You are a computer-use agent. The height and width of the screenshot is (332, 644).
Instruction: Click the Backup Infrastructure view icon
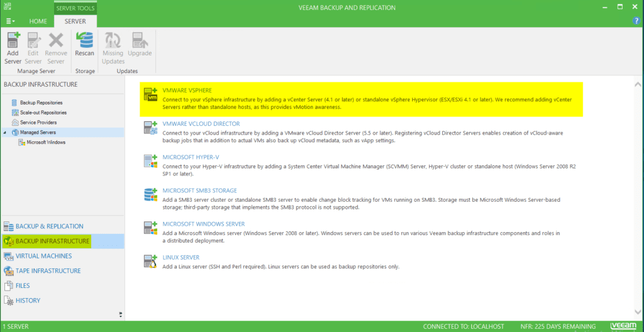[9, 241]
